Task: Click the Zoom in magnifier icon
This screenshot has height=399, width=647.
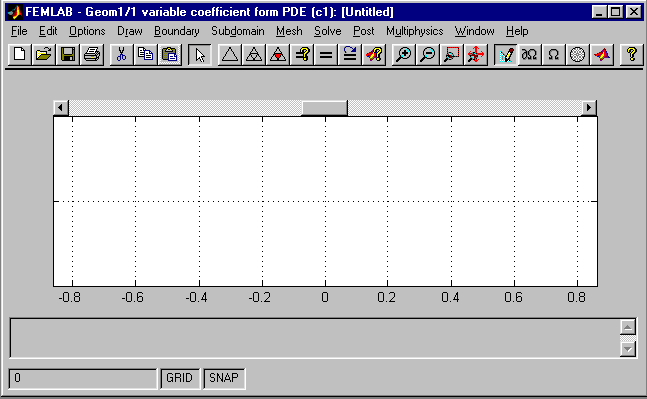Action: pyautogui.click(x=403, y=54)
